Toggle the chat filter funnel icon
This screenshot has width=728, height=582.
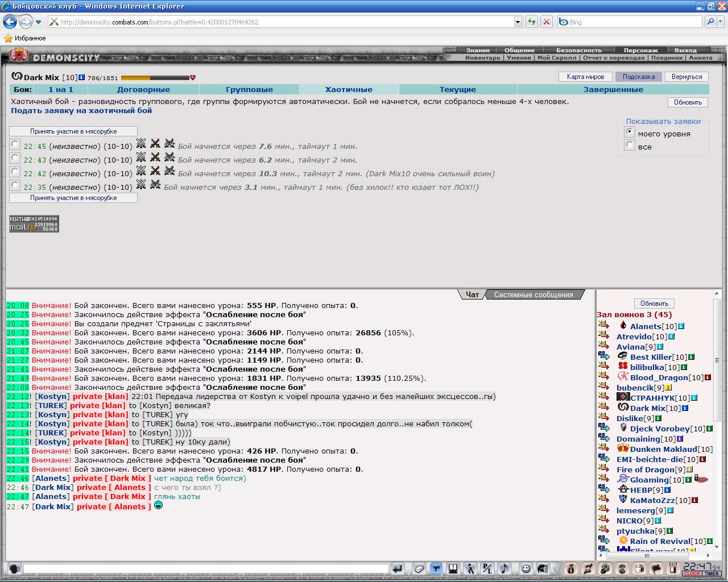[x=436, y=568]
